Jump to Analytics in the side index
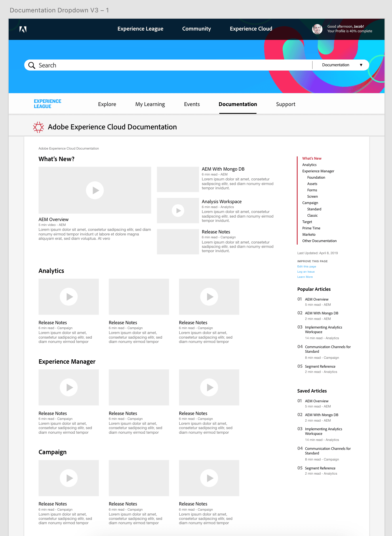This screenshot has height=536, width=392. pos(309,165)
